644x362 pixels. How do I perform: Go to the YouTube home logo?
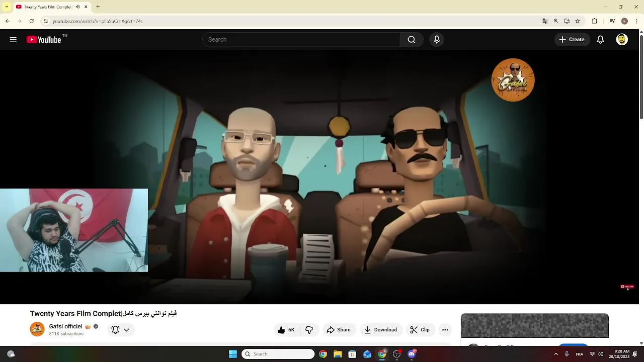(44, 40)
